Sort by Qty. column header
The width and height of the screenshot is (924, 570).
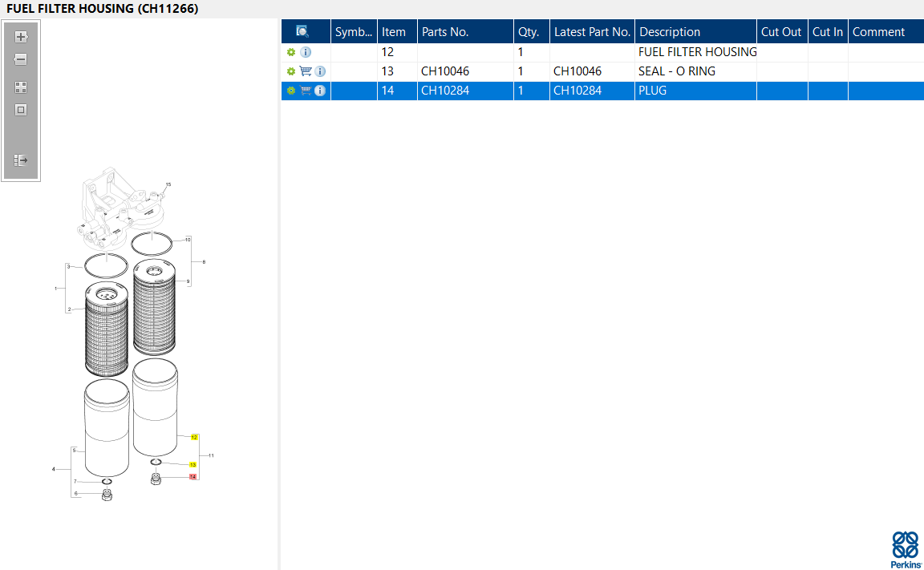532,32
